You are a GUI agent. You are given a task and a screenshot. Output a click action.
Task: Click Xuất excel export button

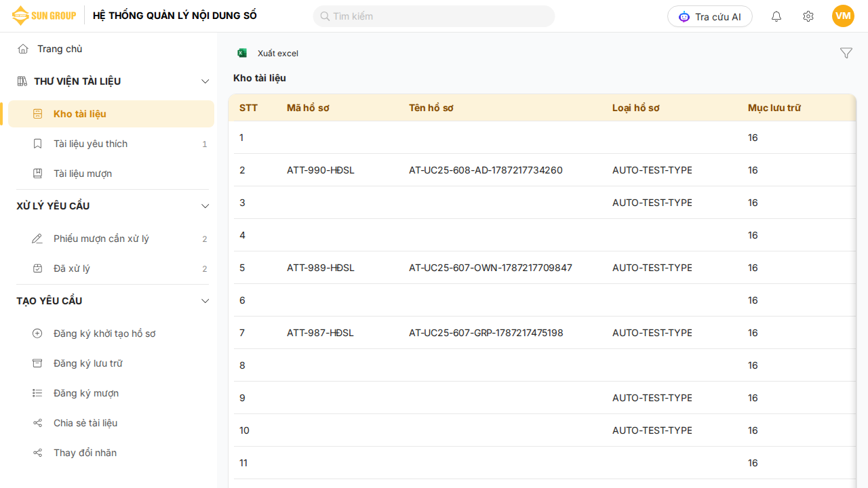[x=268, y=53]
